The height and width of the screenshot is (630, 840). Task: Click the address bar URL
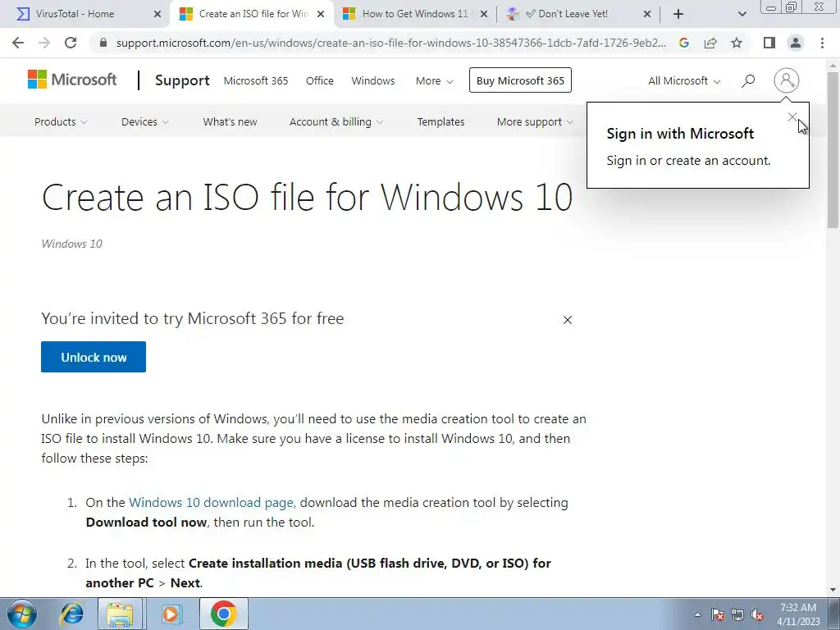tap(391, 43)
